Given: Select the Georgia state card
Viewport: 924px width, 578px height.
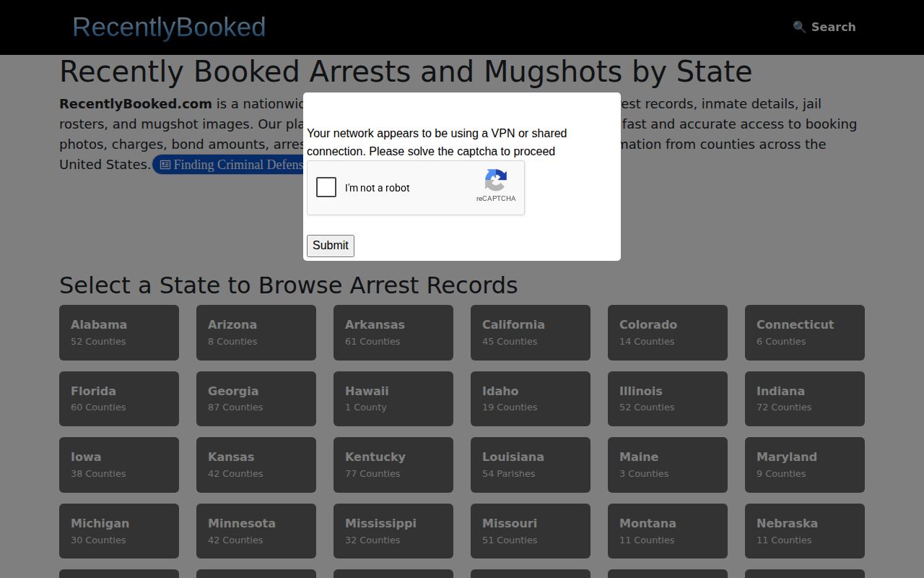Looking at the screenshot, I should point(256,399).
